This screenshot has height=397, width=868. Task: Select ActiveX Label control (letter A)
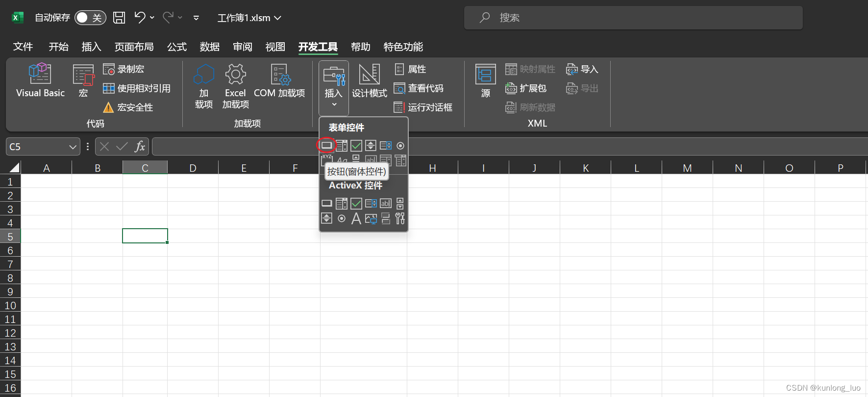pyautogui.click(x=356, y=218)
